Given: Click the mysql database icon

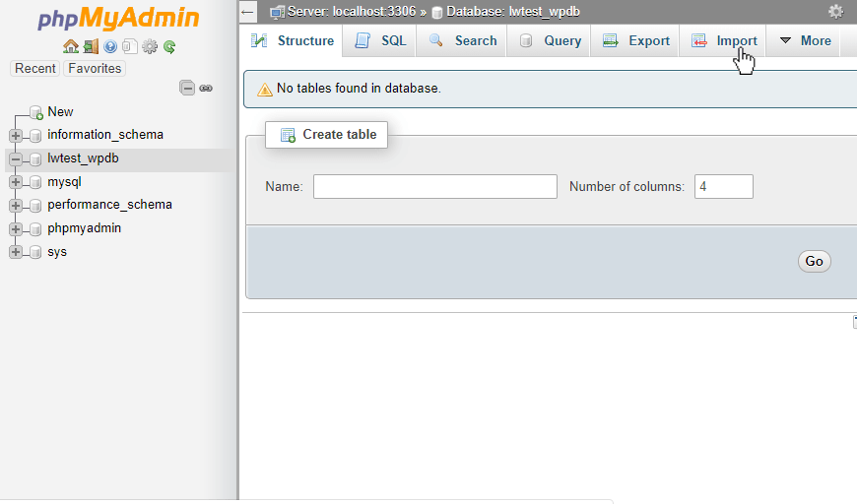Looking at the screenshot, I should tap(35, 182).
